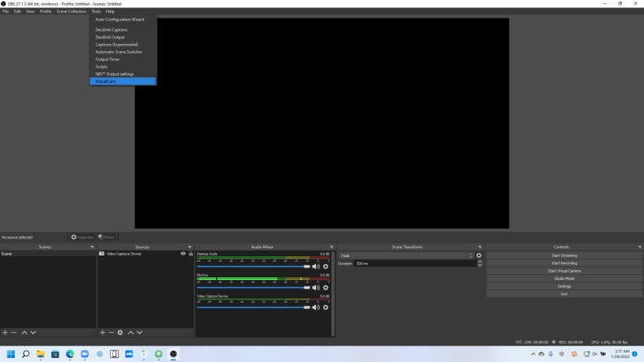Viewport: 644px width, 362px height.
Task: Toggle lock on Video Capture Device source
Action: coord(191,254)
